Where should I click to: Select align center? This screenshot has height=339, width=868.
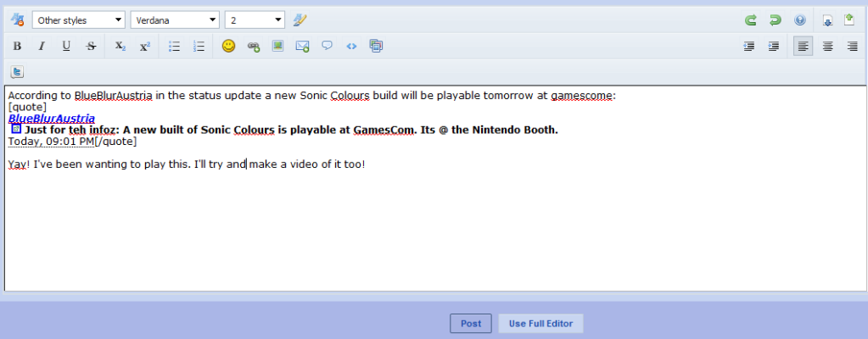click(x=827, y=46)
